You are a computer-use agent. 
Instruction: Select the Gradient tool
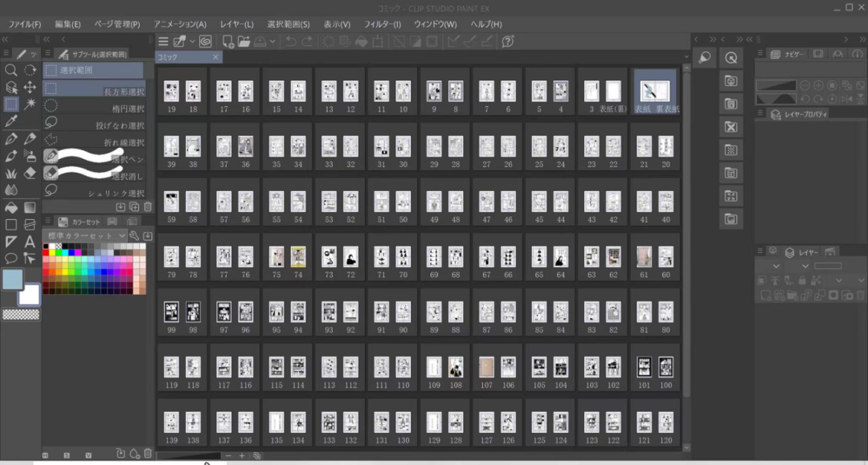(30, 208)
